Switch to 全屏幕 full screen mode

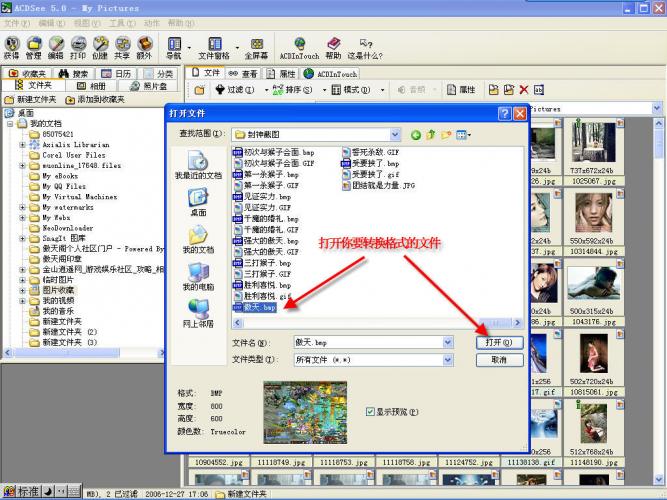pyautogui.click(x=256, y=47)
